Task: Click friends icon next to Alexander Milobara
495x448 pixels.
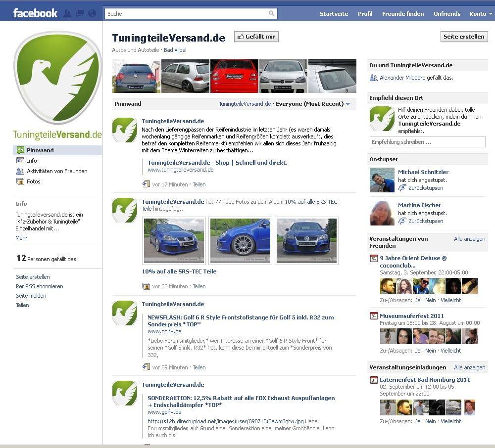Action: pos(373,78)
